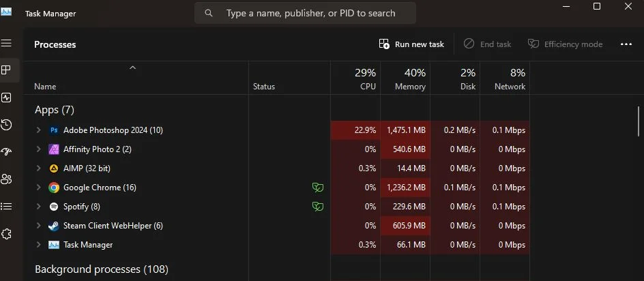Click Google Chrome efficiency mode leaf icon
The width and height of the screenshot is (644, 281).
(317, 188)
